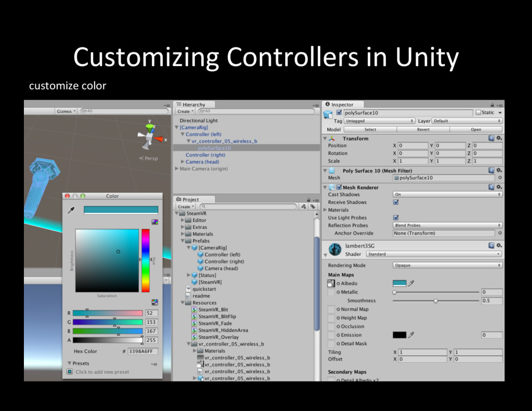Screen dimensions: 532x411
Task: Click Anchor Override object picker circle
Action: 500,233
